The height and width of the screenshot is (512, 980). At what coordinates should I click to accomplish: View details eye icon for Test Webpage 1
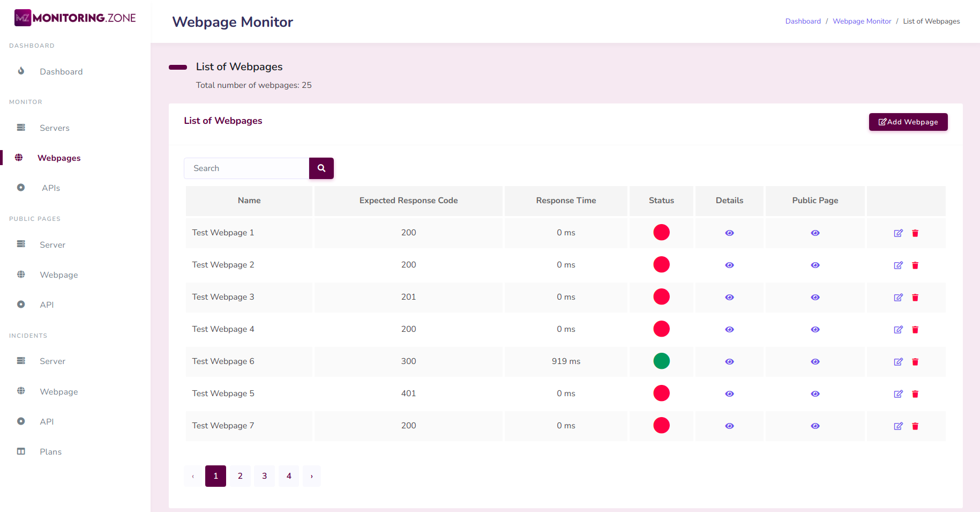(x=729, y=233)
